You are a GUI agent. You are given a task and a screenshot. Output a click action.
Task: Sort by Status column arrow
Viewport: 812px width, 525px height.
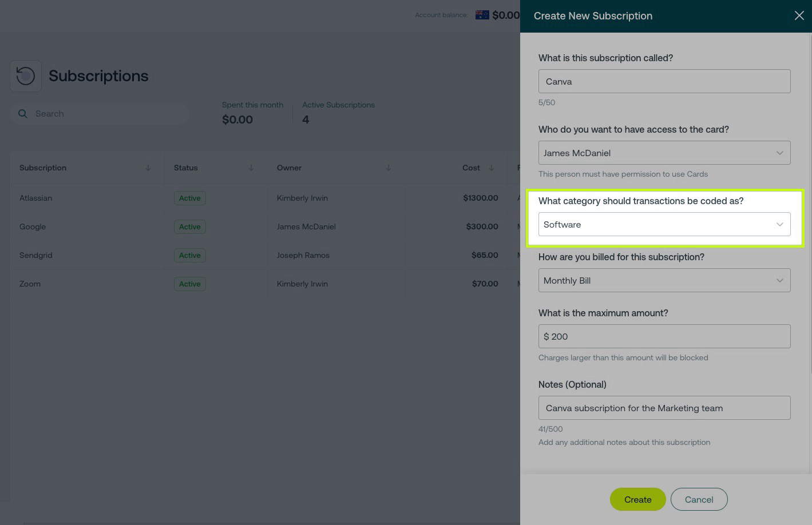(x=251, y=168)
